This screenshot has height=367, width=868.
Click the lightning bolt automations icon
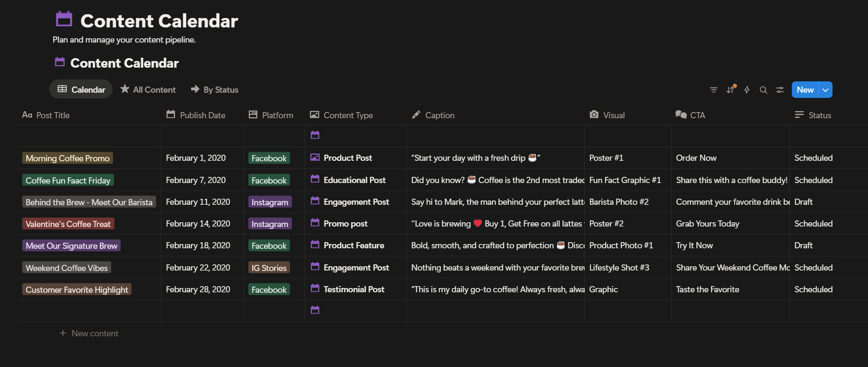pos(747,90)
